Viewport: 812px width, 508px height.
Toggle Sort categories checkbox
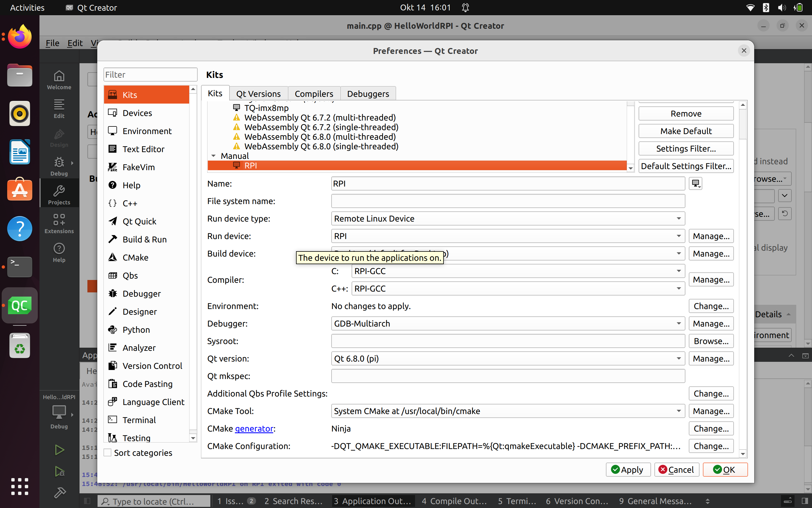pos(107,453)
